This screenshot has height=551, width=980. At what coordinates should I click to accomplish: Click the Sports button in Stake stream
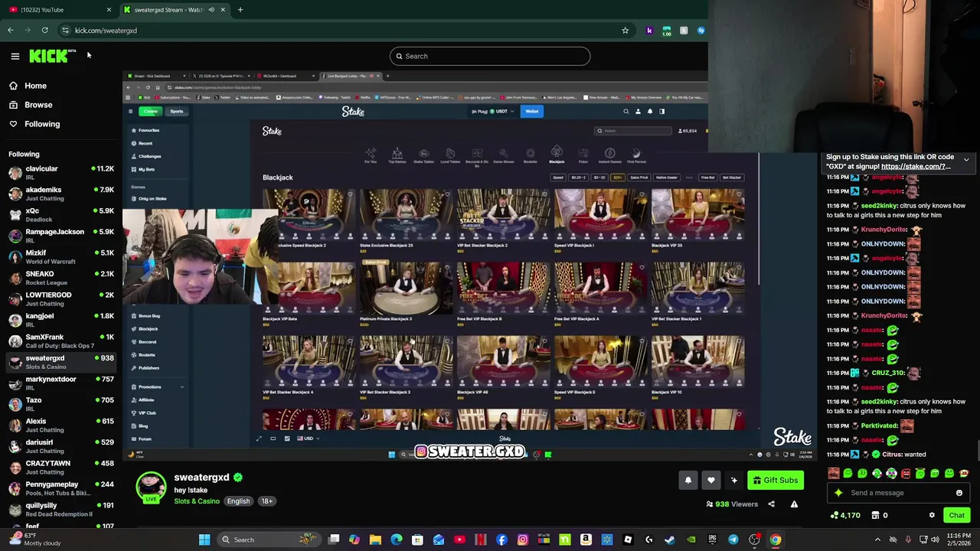[x=177, y=111]
